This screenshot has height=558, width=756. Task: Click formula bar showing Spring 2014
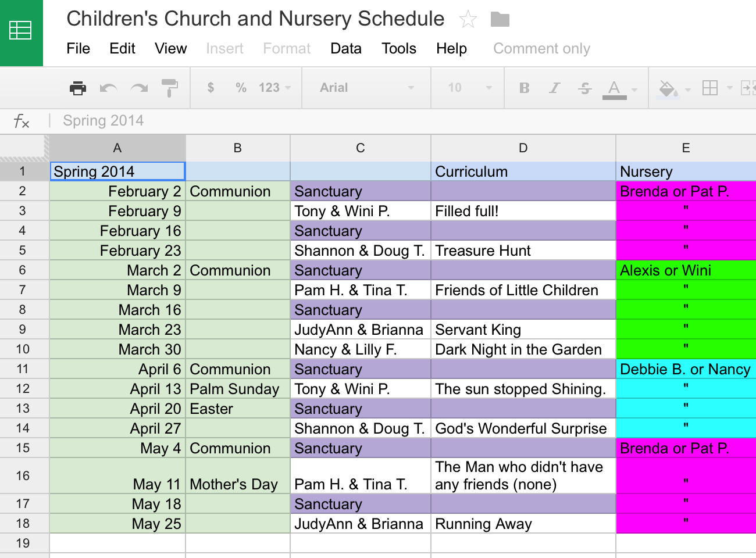103,121
